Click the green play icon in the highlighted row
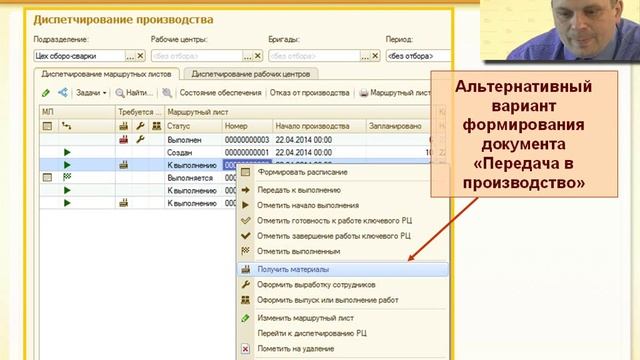Image resolution: width=640 pixels, height=360 pixels. click(x=67, y=165)
